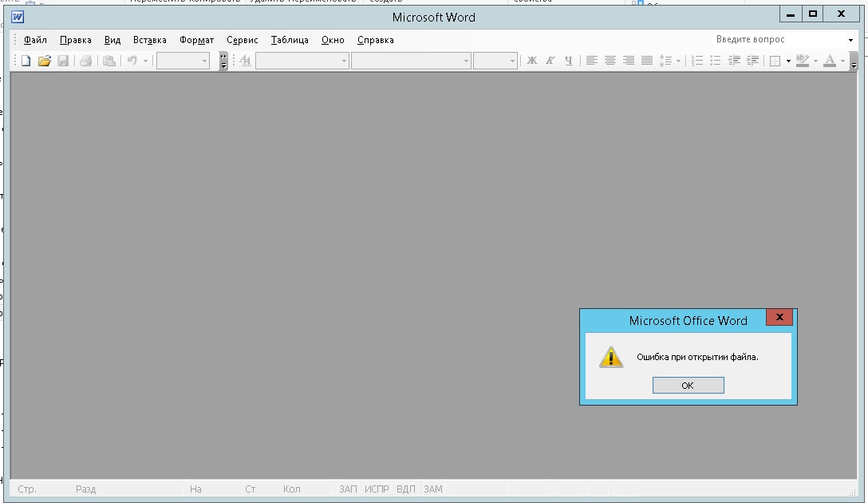This screenshot has width=868, height=503.
Task: Open the Zoom percentage combo box
Action: 183,61
